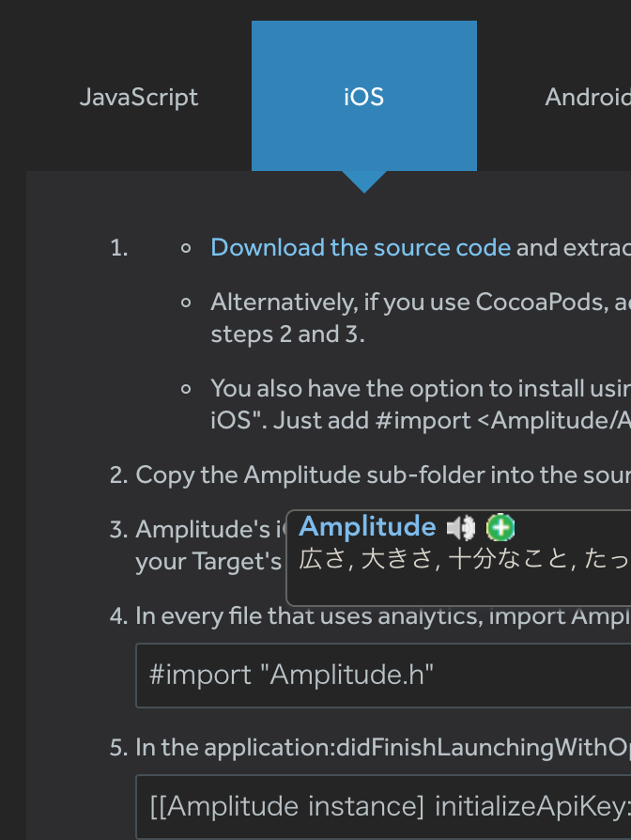631x840 pixels.
Task: Click the initializeApiKey code snippet box
Action: (383, 807)
